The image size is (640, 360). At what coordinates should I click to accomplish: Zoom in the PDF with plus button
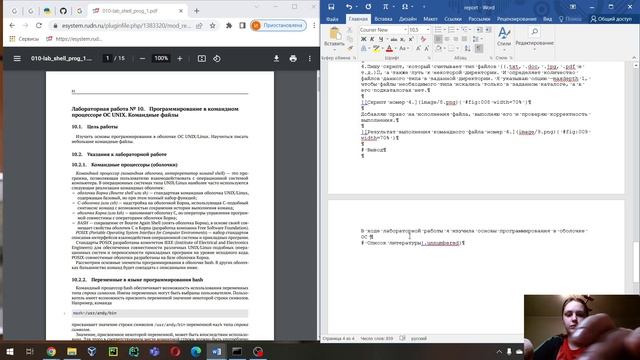180,58
